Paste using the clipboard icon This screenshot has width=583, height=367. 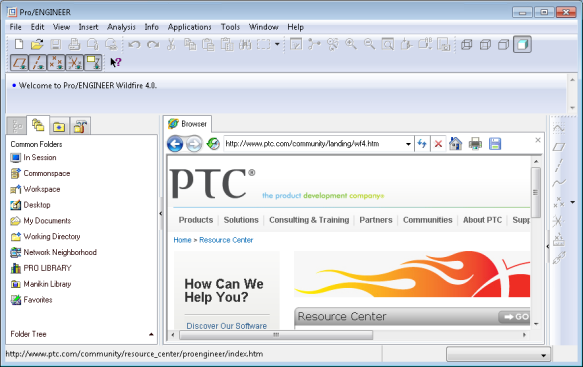pyautogui.click(x=208, y=45)
